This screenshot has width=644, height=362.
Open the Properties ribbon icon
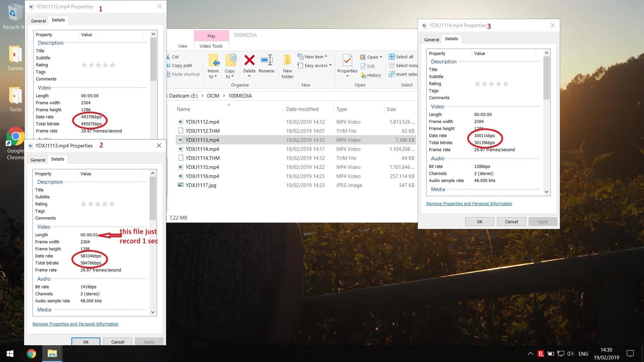pyautogui.click(x=347, y=60)
